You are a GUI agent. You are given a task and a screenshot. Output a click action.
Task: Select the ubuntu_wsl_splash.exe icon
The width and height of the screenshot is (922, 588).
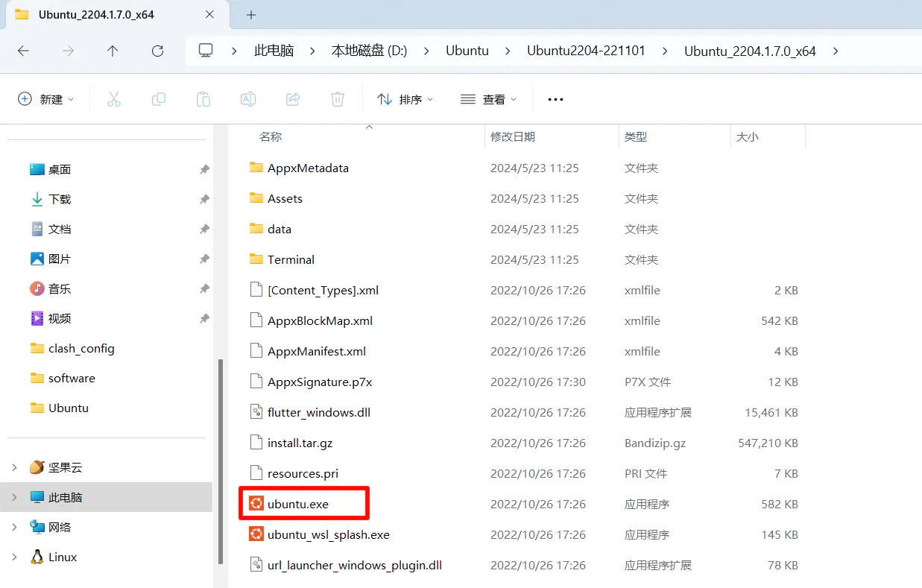(256, 534)
